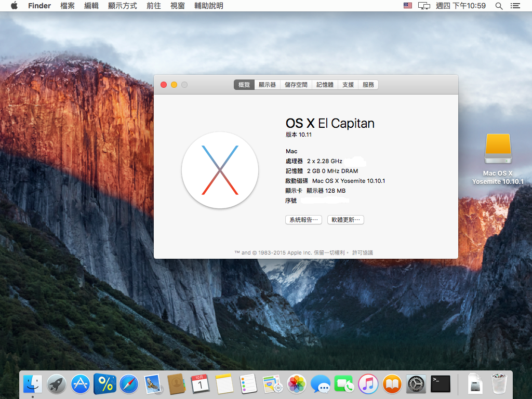Close the About This Mac window
532x399 pixels.
coord(164,85)
